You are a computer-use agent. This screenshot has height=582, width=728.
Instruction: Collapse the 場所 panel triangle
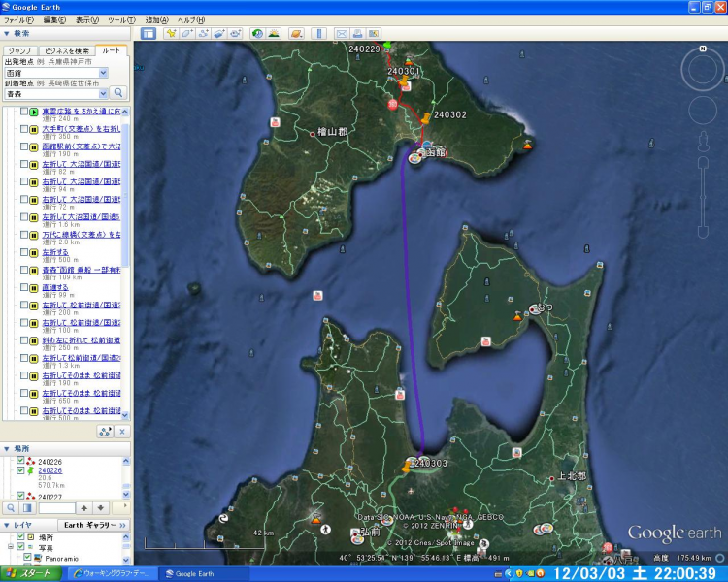(x=7, y=449)
